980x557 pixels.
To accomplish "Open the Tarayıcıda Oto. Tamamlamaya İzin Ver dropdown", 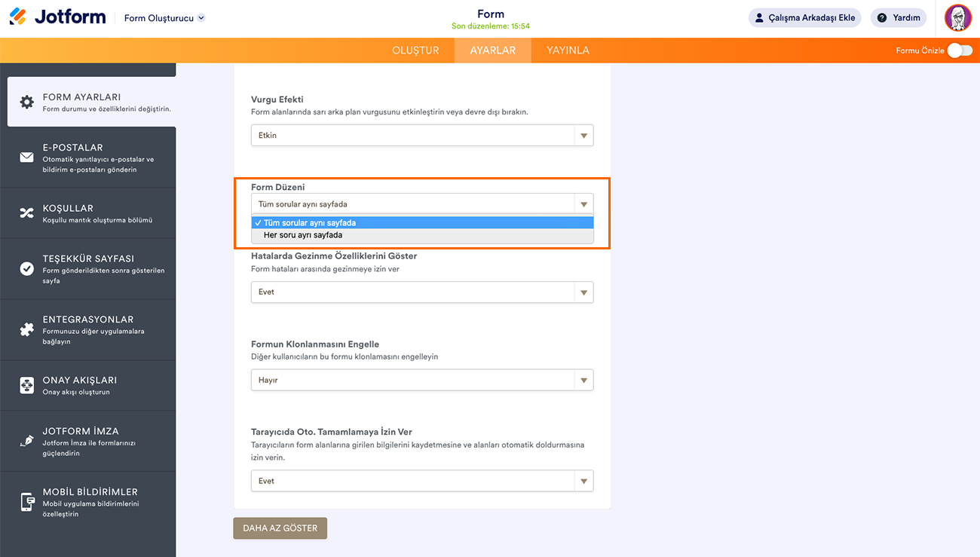I will click(x=422, y=481).
